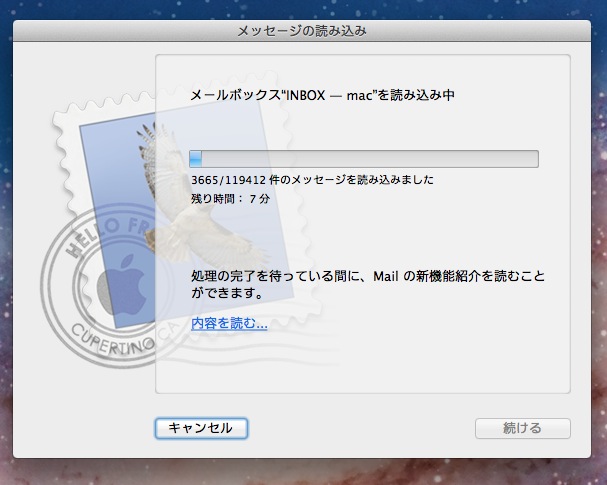The width and height of the screenshot is (607, 485).
Task: Click the メッセージの読み込み window title
Action: 302,31
